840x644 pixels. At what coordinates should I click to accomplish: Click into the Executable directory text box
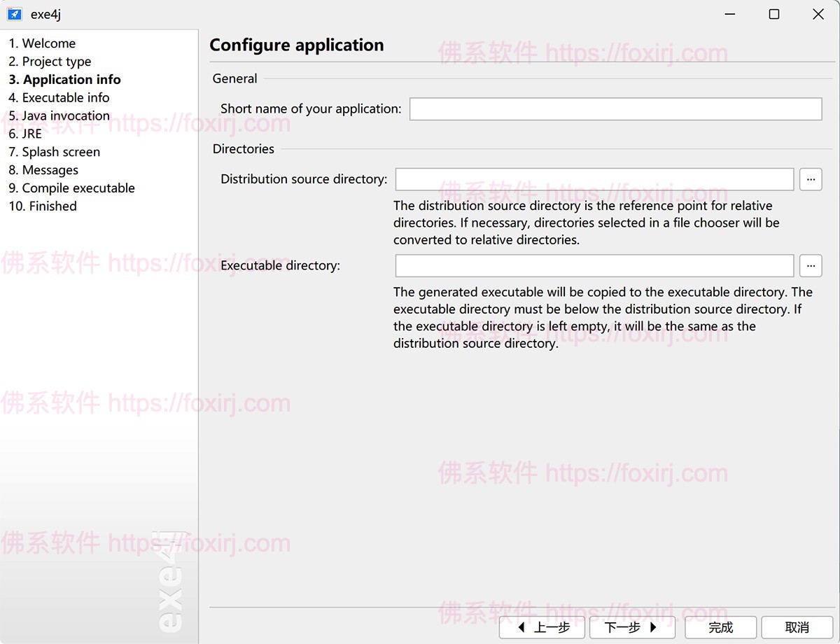(x=594, y=266)
